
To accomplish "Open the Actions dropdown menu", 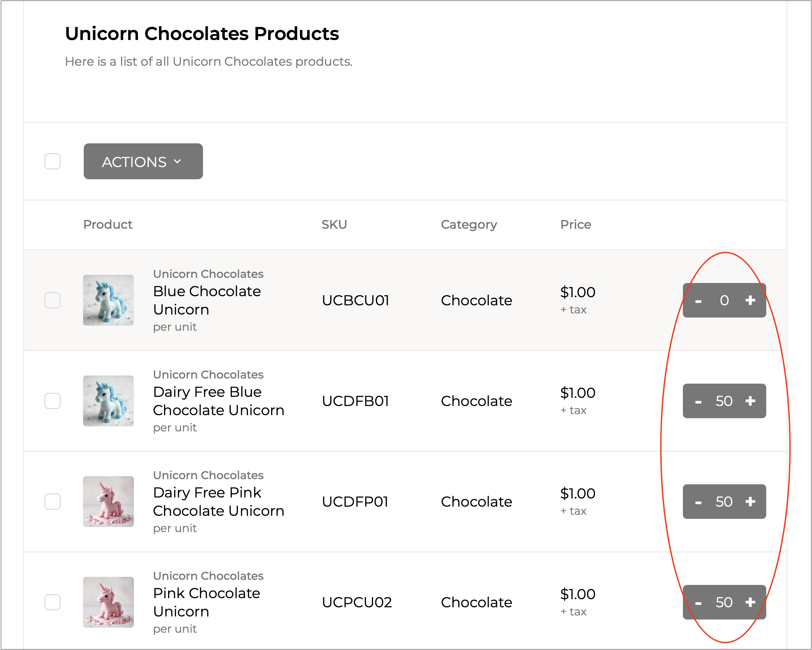I will 143,161.
